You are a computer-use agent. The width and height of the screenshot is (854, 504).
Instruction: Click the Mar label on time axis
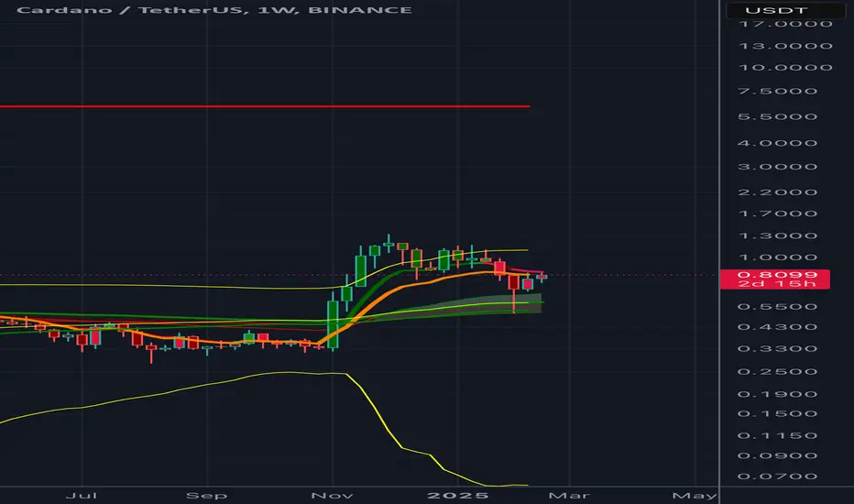tap(569, 495)
